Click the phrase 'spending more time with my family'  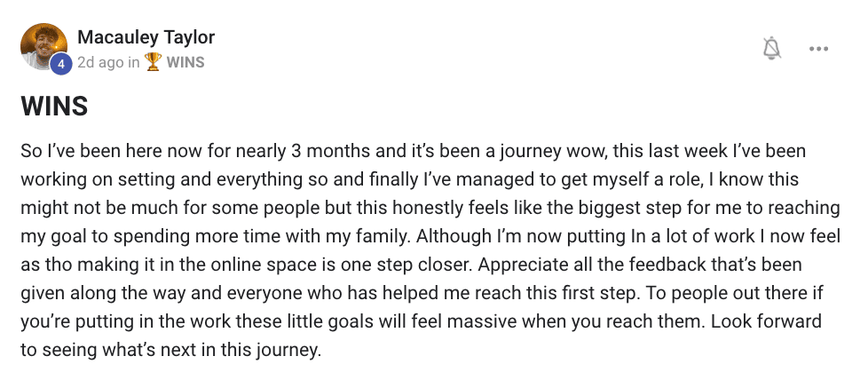point(262,236)
